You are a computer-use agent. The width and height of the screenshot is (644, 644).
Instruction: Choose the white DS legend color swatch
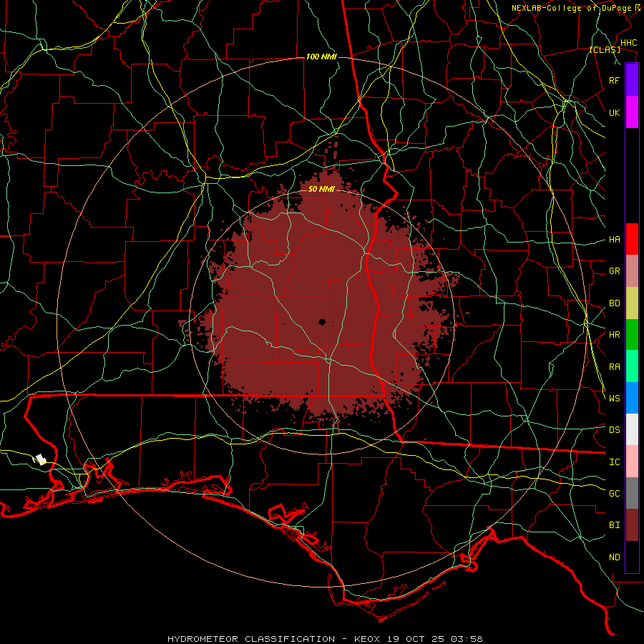click(632, 429)
